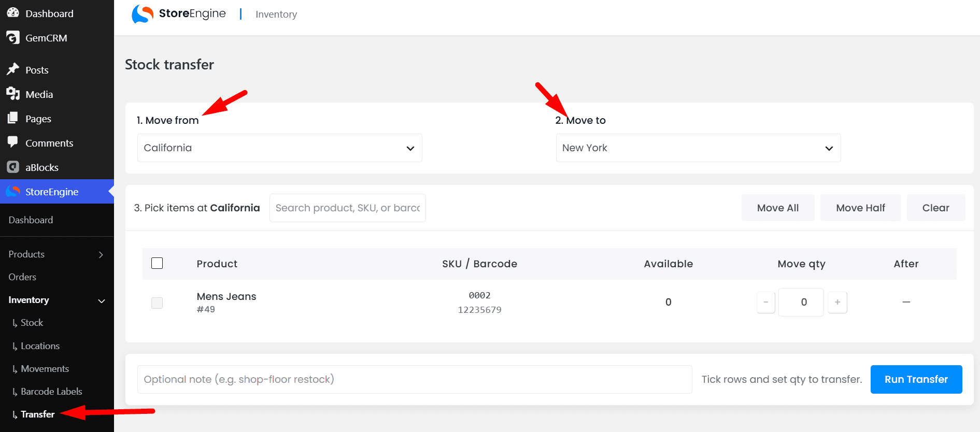Screen dimensions: 980x432
Task: Click the product ID #49 text
Action: coord(206,309)
